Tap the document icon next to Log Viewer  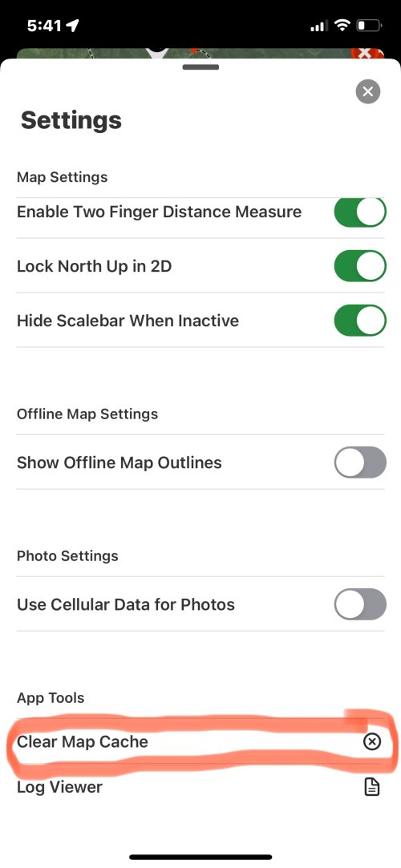(x=371, y=786)
